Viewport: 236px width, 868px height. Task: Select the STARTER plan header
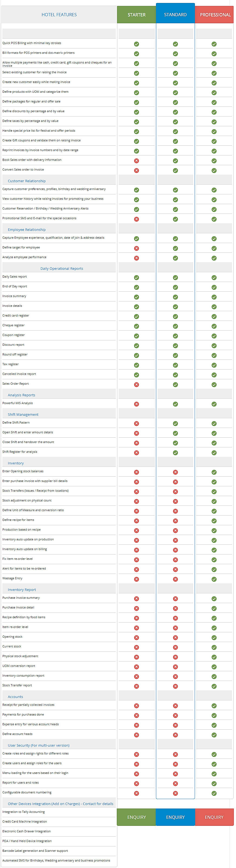137,15
